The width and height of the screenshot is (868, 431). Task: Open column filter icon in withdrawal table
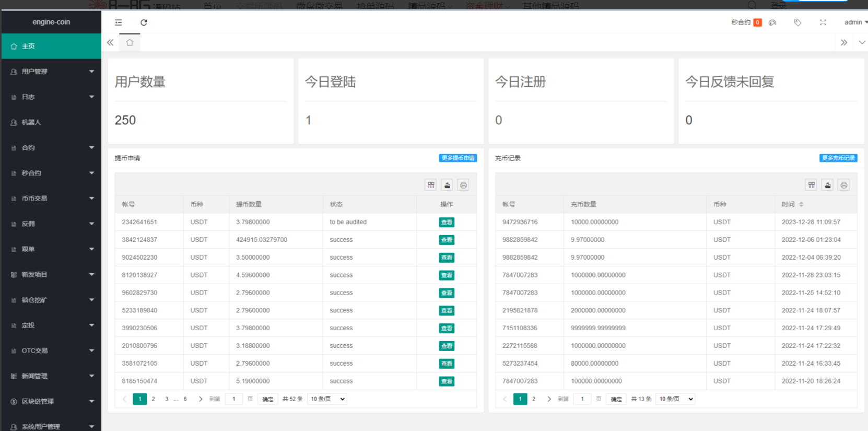[x=431, y=185]
